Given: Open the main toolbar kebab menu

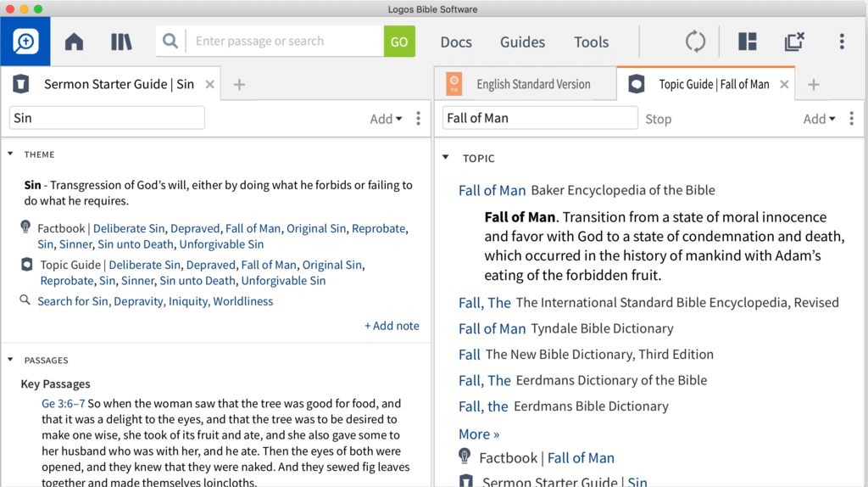Looking at the screenshot, I should coord(842,42).
